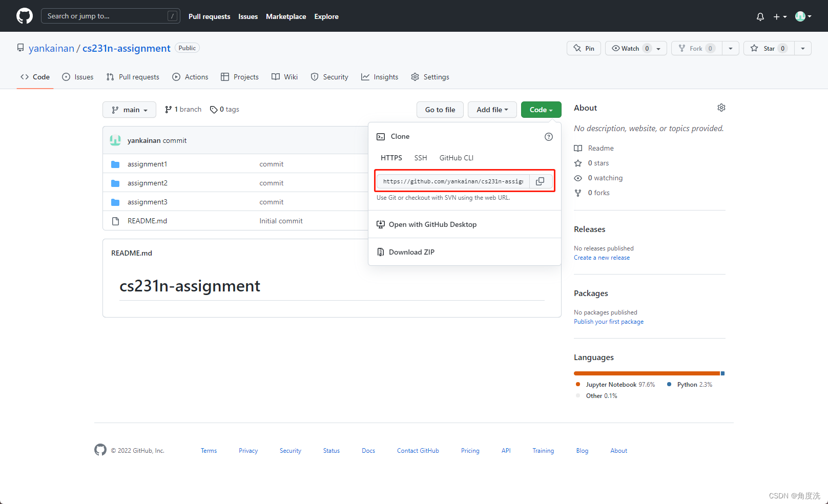This screenshot has height=504, width=828.
Task: Open Marketplace in the header
Action: click(286, 16)
